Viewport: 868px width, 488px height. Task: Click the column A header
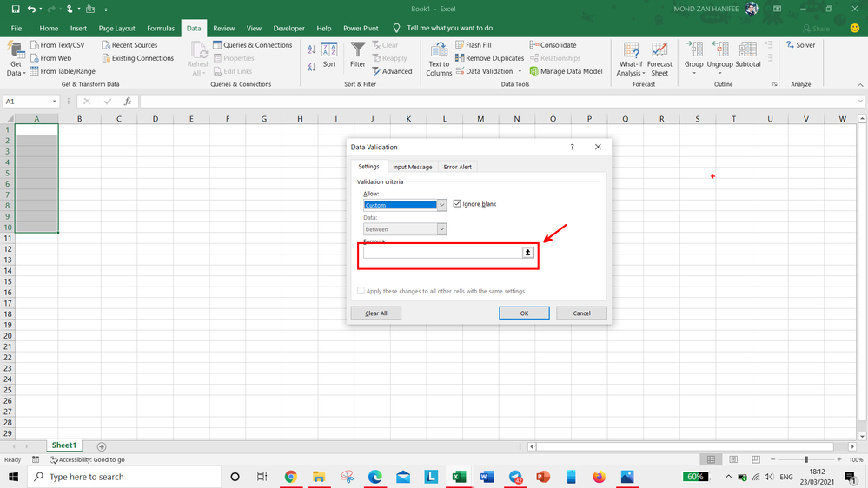coord(36,118)
